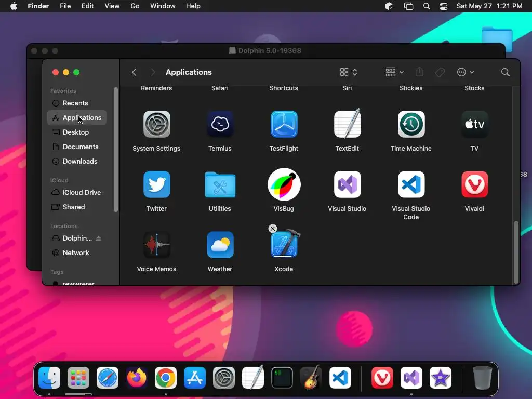Image resolution: width=532 pixels, height=399 pixels.
Task: Select the TestFlight app icon
Action: tap(284, 124)
